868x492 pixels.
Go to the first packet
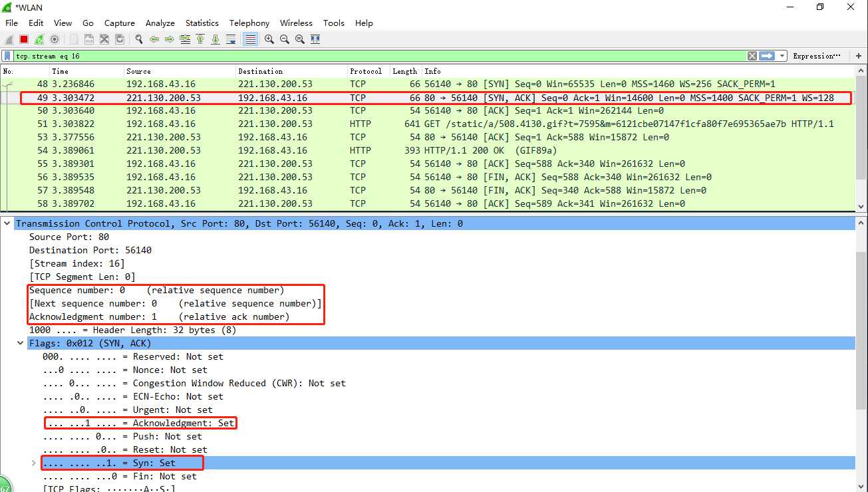(200, 40)
